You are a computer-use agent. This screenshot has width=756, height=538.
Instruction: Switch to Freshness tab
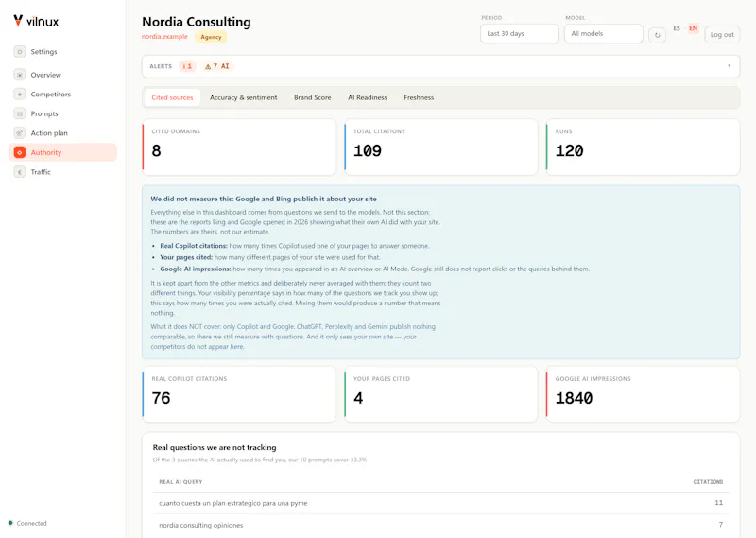click(419, 97)
